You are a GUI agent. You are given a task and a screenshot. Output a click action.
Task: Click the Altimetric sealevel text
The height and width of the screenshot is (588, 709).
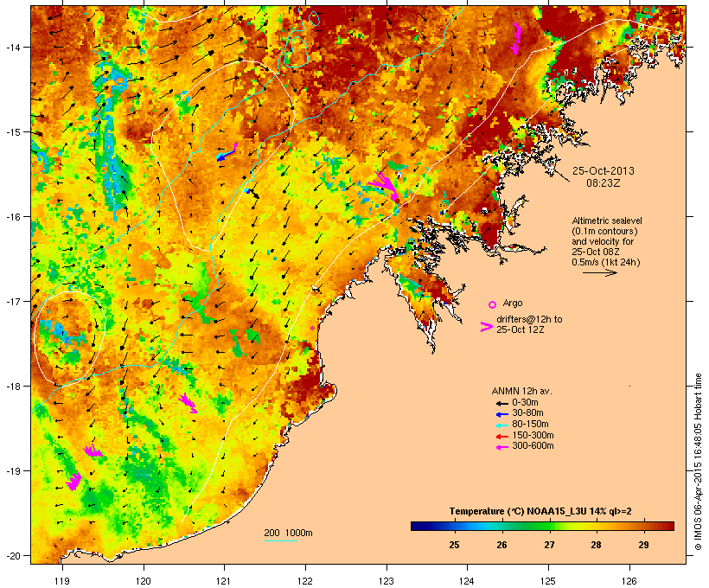[607, 221]
